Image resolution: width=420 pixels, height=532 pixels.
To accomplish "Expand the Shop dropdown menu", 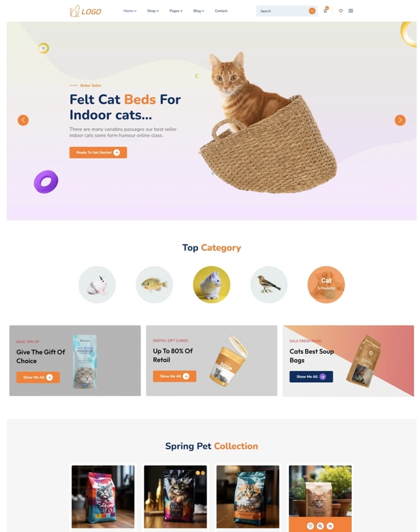I will pyautogui.click(x=153, y=11).
